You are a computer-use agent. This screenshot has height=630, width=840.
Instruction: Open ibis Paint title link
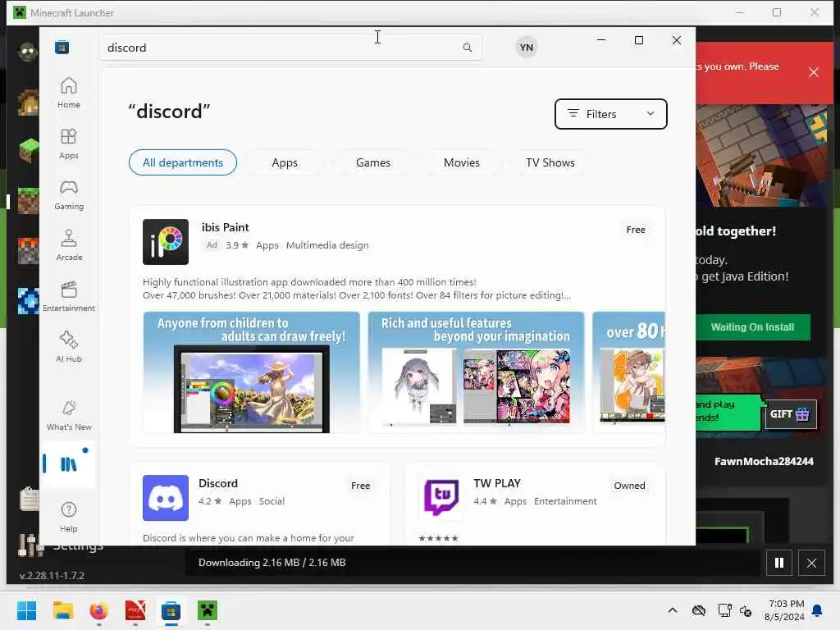click(225, 227)
